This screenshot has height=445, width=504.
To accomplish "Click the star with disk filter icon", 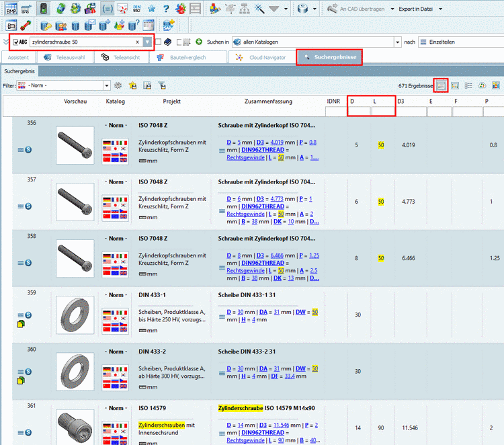I will (x=132, y=85).
